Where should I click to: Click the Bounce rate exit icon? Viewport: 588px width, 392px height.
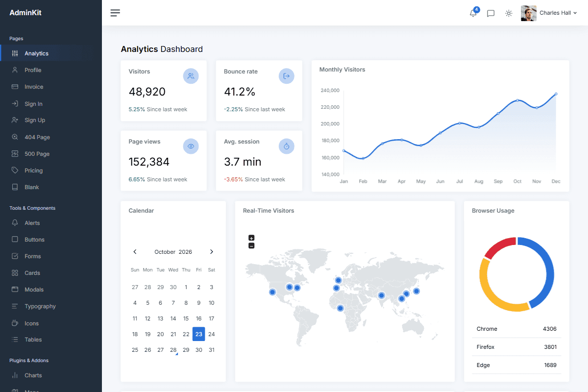coord(287,76)
